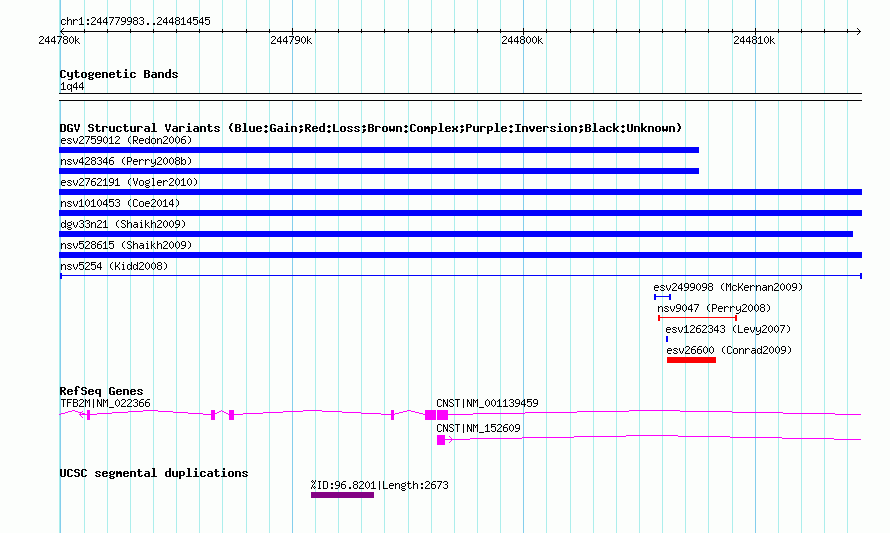Click the small esv2499098 (McKernan2009) marker
The image size is (890, 533).
pyautogui.click(x=662, y=297)
